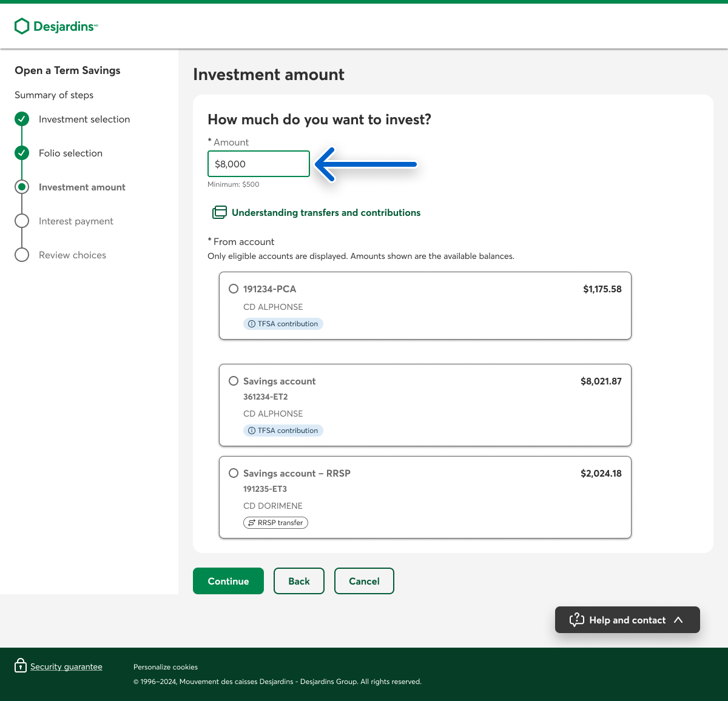Click the help chat bubble icon
Viewport: 728px width, 701px height.
pyautogui.click(x=576, y=620)
